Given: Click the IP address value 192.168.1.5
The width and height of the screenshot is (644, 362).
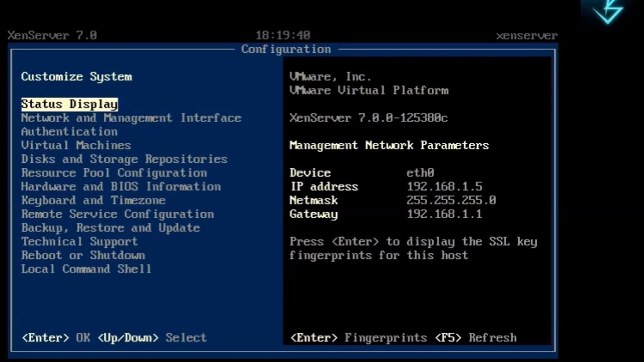Looking at the screenshot, I should click(445, 187).
